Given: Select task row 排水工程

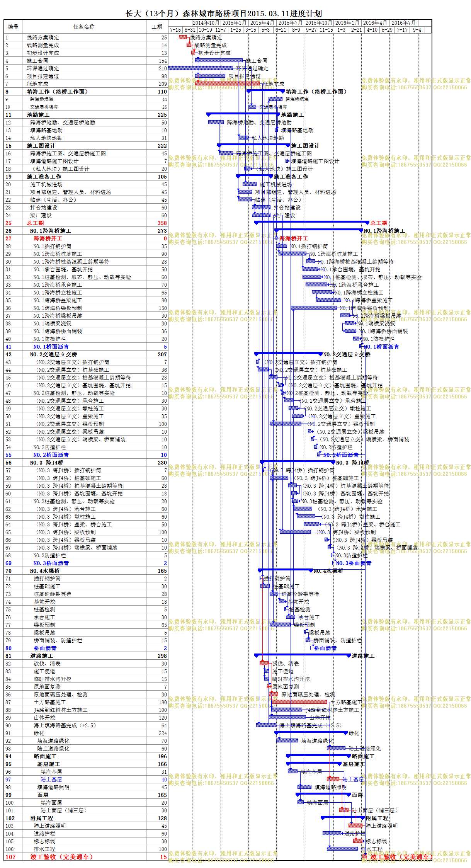Looking at the screenshot, I should [x=86, y=849].
